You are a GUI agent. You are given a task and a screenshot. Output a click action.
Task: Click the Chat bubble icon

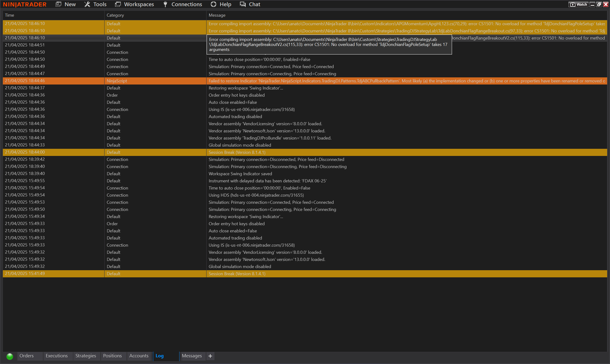[243, 4]
